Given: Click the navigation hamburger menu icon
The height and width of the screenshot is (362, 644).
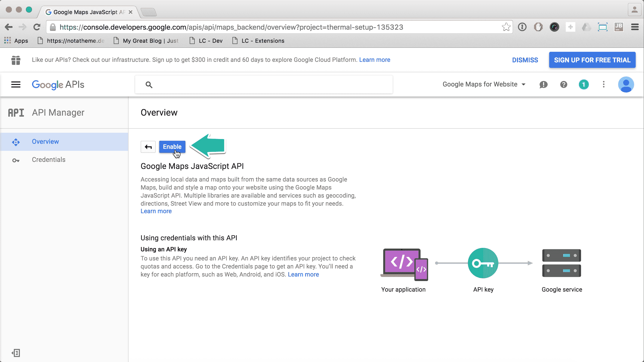Looking at the screenshot, I should (16, 84).
